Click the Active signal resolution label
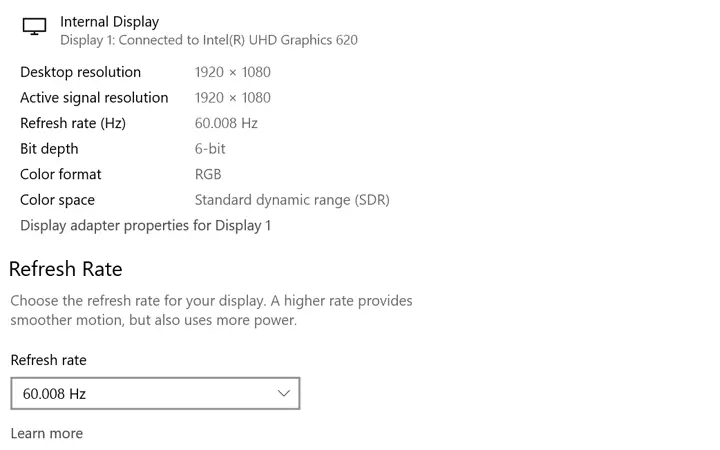Image resolution: width=720 pixels, height=450 pixels. [94, 98]
